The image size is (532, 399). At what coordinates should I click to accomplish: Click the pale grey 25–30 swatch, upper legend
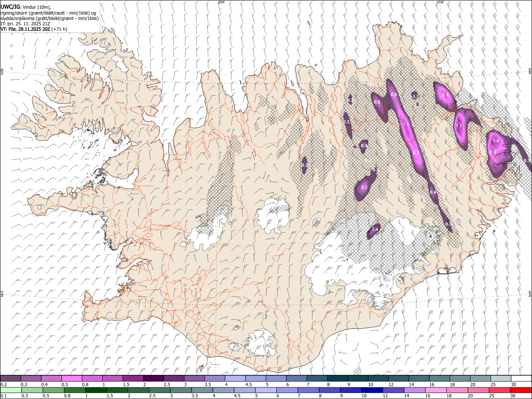coord(501,378)
